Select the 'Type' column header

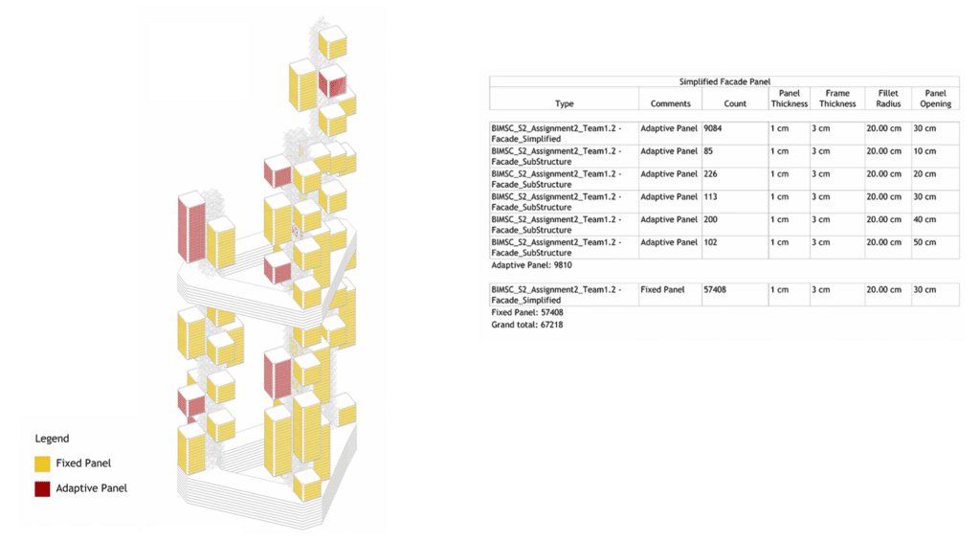tap(564, 103)
